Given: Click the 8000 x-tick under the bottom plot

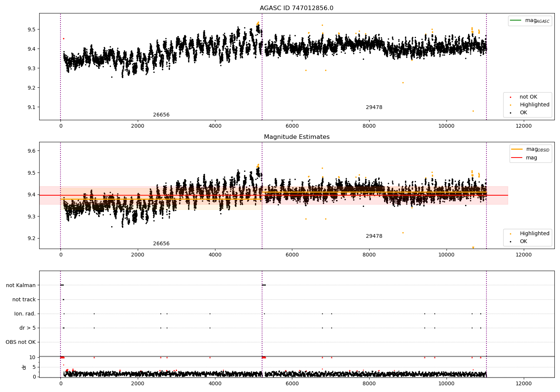Looking at the screenshot, I should 369,384.
